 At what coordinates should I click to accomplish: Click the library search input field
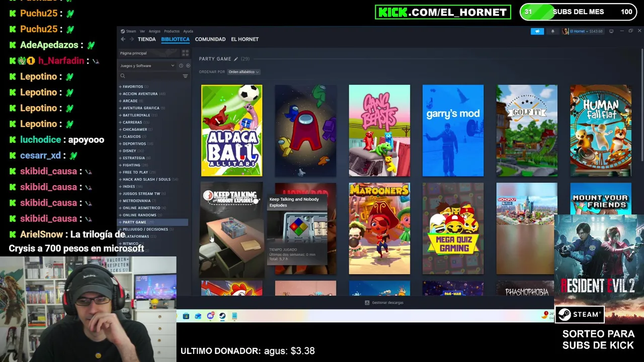(x=153, y=76)
